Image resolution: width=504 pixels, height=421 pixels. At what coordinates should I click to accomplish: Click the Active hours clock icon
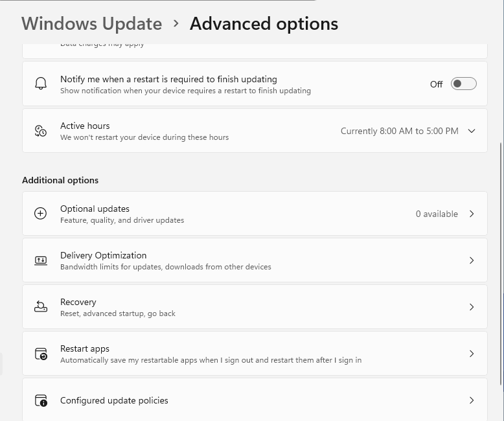[x=41, y=131]
